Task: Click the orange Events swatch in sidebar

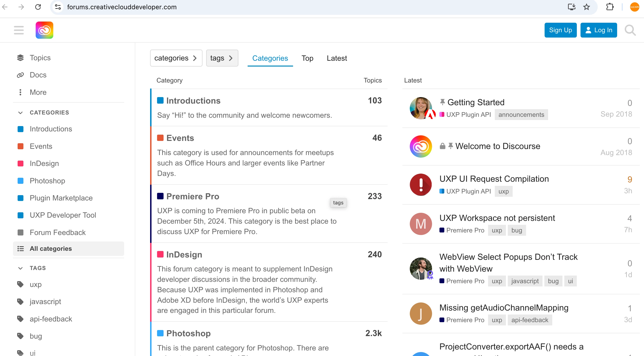Action: (x=20, y=146)
